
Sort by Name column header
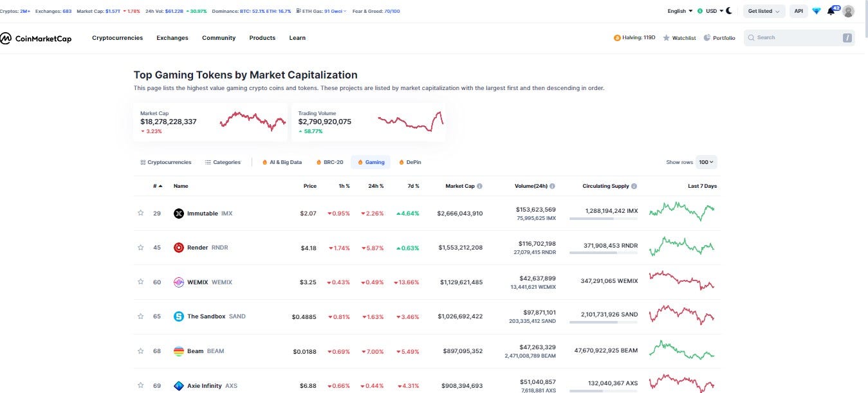click(181, 186)
